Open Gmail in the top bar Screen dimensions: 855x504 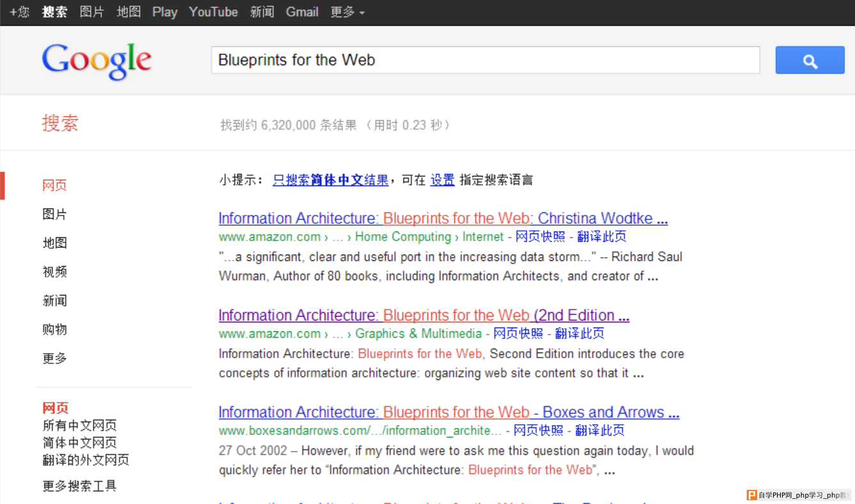pos(302,12)
